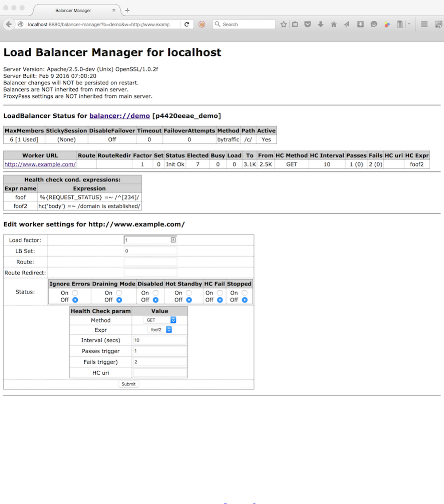Click the '3.1K' To cell
The image size is (444, 504).
point(250,164)
